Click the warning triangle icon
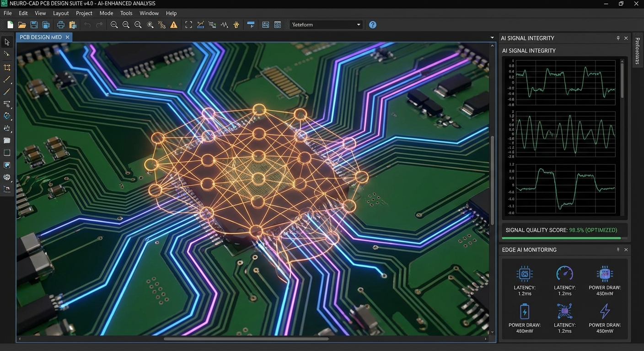Image resolution: width=644 pixels, height=351 pixels. point(174,25)
